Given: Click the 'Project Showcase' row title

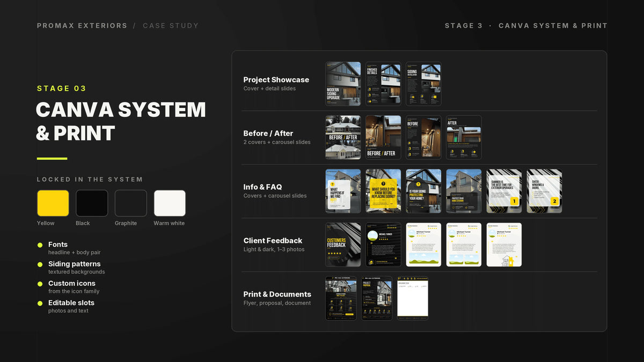Looking at the screenshot, I should pyautogui.click(x=276, y=79).
